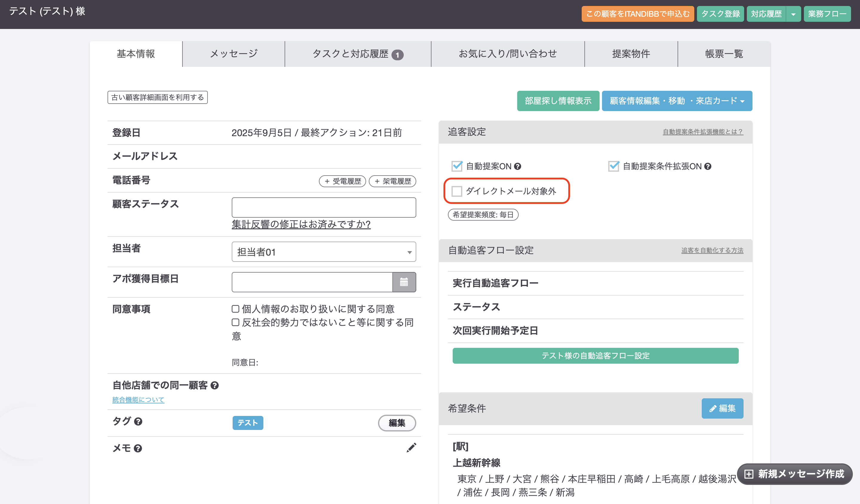Check 反社会的勢力ではないこと等に関する同意 box
Viewport: 860px width, 504px height.
point(235,322)
